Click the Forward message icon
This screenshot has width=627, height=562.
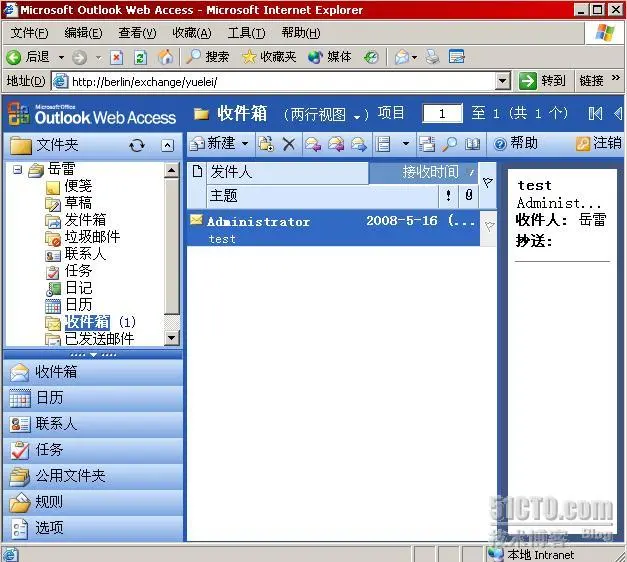tap(359, 144)
